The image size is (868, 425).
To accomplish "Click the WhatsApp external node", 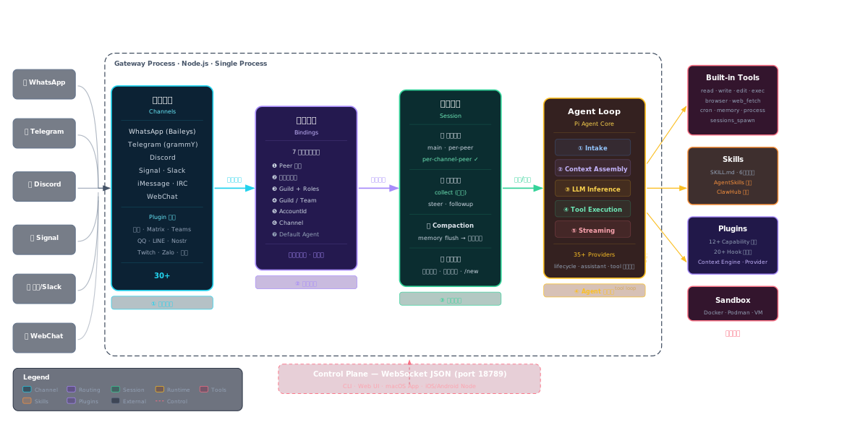I will (x=44, y=84).
